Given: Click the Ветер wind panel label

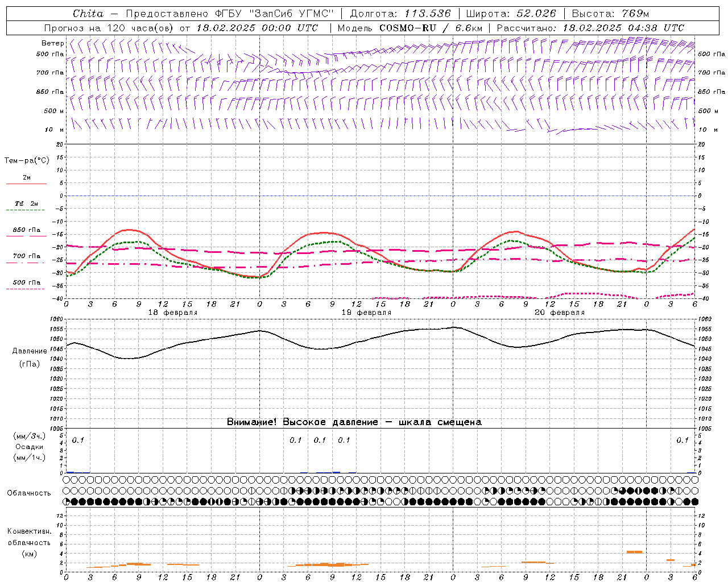Looking at the screenshot, I should point(52,43).
